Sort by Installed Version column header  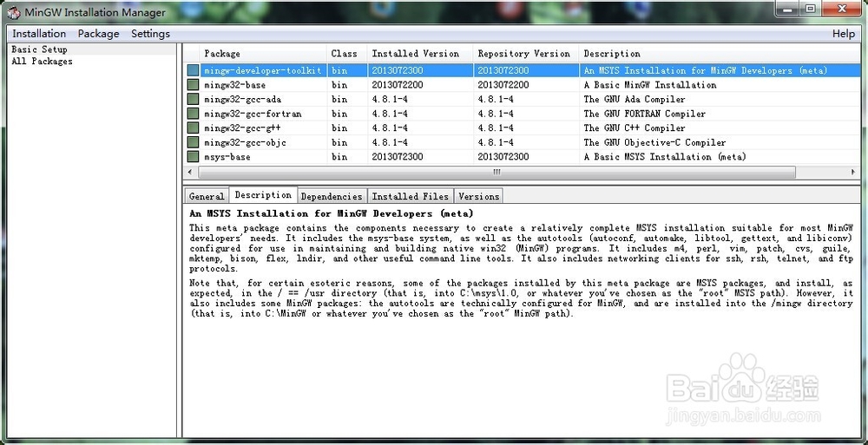pos(420,54)
